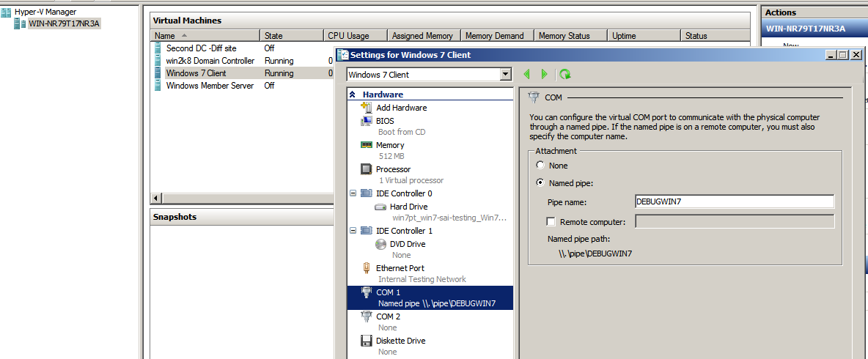Viewport: 868px width, 359px height.
Task: Click the Off state of Windows Member Server
Action: pyautogui.click(x=270, y=86)
